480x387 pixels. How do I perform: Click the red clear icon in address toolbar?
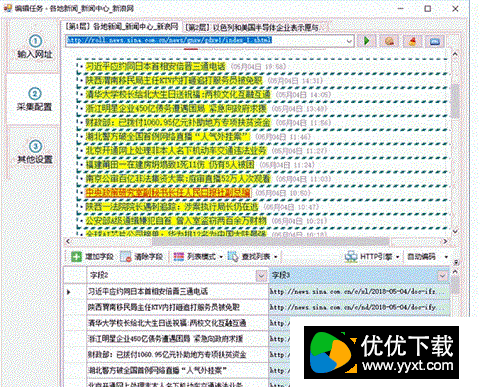[412, 41]
